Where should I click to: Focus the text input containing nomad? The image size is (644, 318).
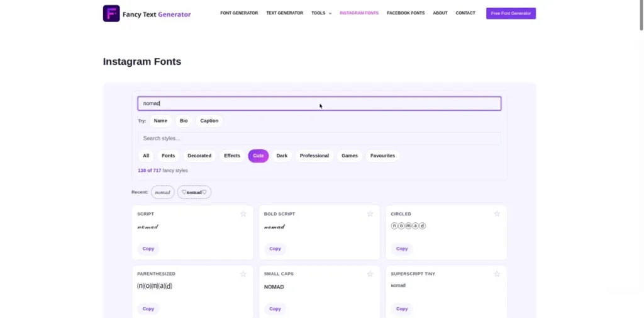click(319, 104)
